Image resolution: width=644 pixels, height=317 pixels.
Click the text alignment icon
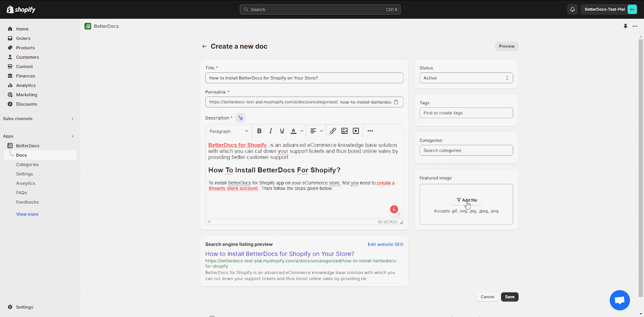(x=313, y=131)
